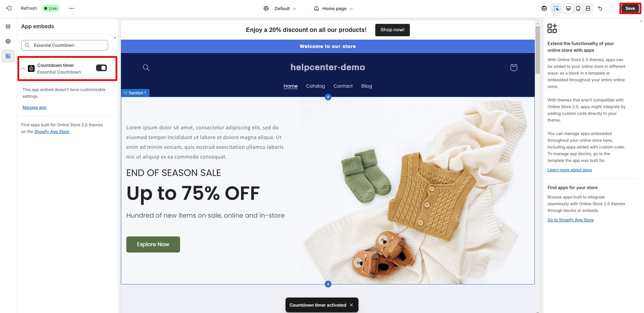Click the exit editor icon
Image resolution: width=644 pixels, height=313 pixels.
point(9,8)
